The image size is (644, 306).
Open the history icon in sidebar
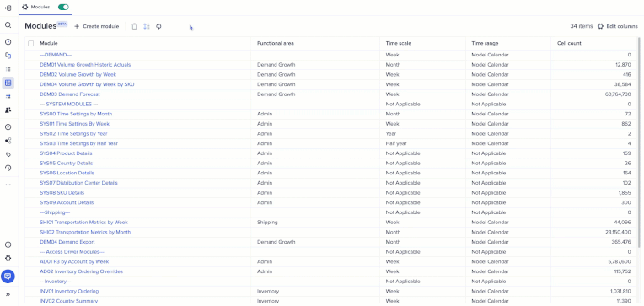[8, 168]
